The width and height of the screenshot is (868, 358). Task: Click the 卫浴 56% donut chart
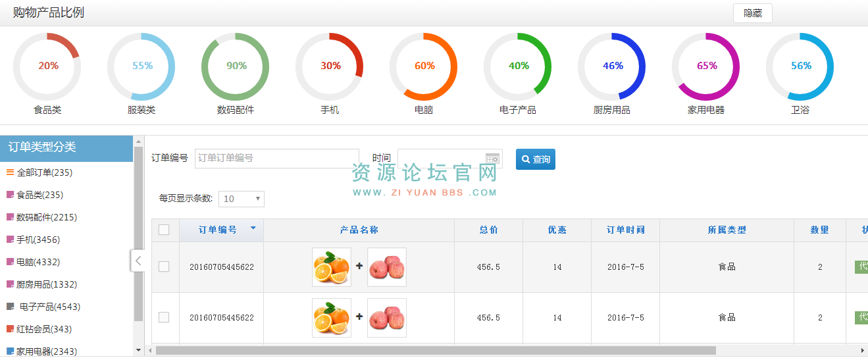(800, 66)
